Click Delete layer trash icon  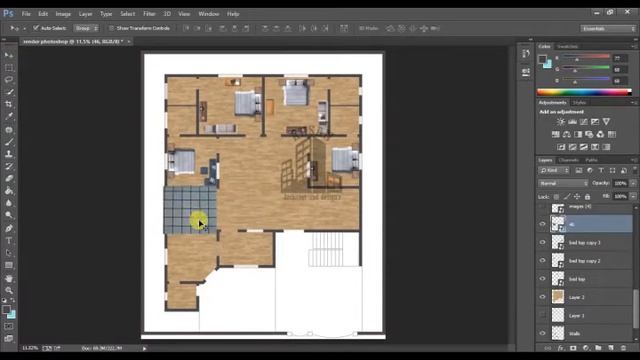tap(623, 348)
